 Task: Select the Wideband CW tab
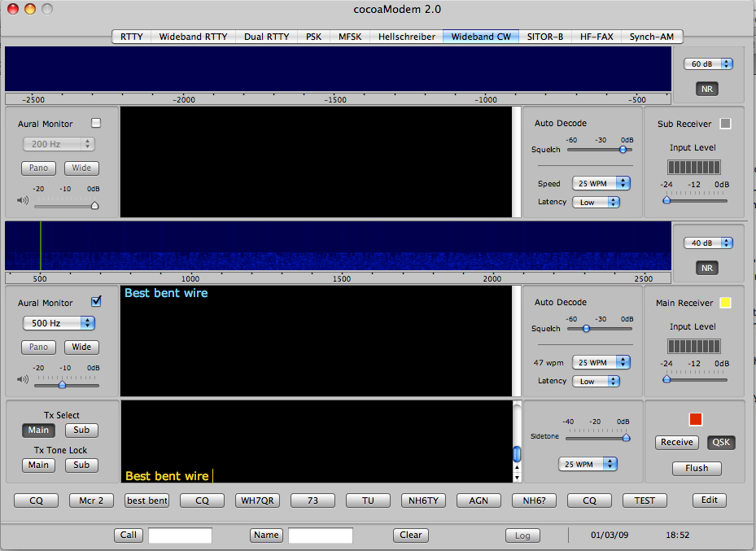[481, 37]
